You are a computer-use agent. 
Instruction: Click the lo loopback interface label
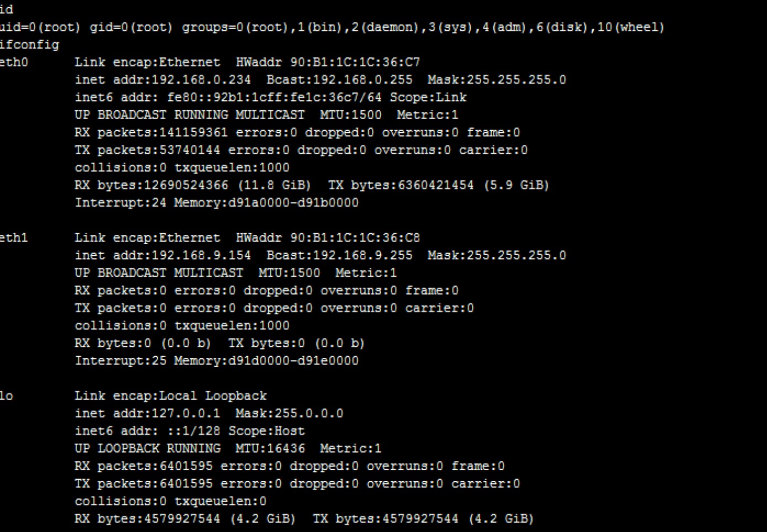pos(7,396)
